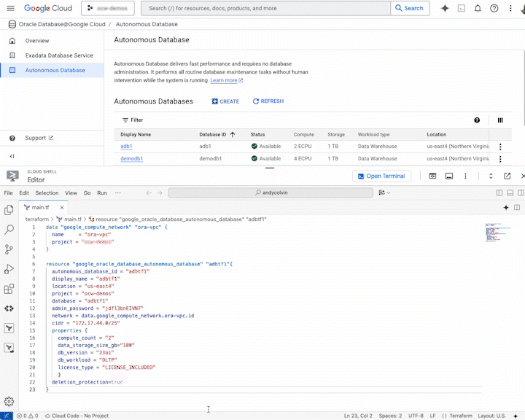525x420 pixels.
Task: Open the editor Manage gear icon
Action: tap(9, 401)
